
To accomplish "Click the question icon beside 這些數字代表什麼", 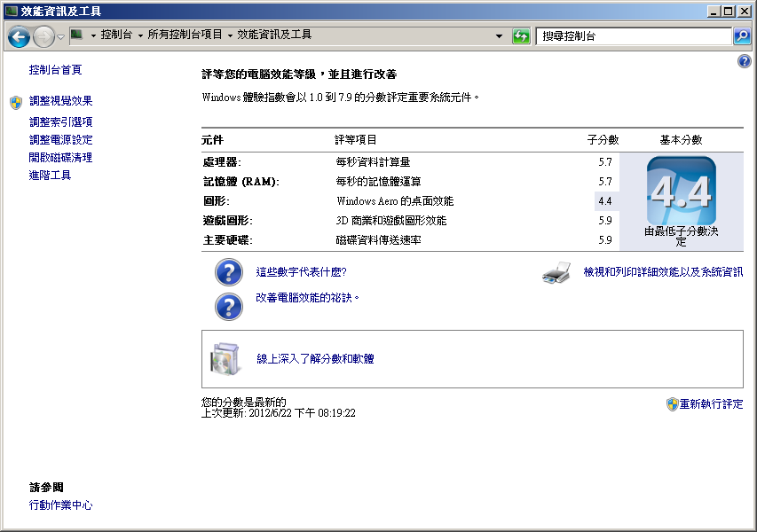I will coord(229,272).
